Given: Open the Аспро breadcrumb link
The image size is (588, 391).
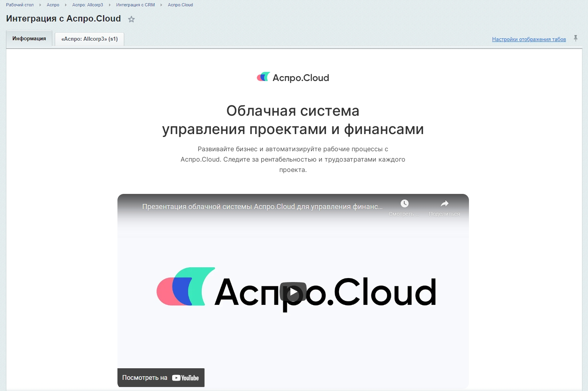Looking at the screenshot, I should click(53, 5).
